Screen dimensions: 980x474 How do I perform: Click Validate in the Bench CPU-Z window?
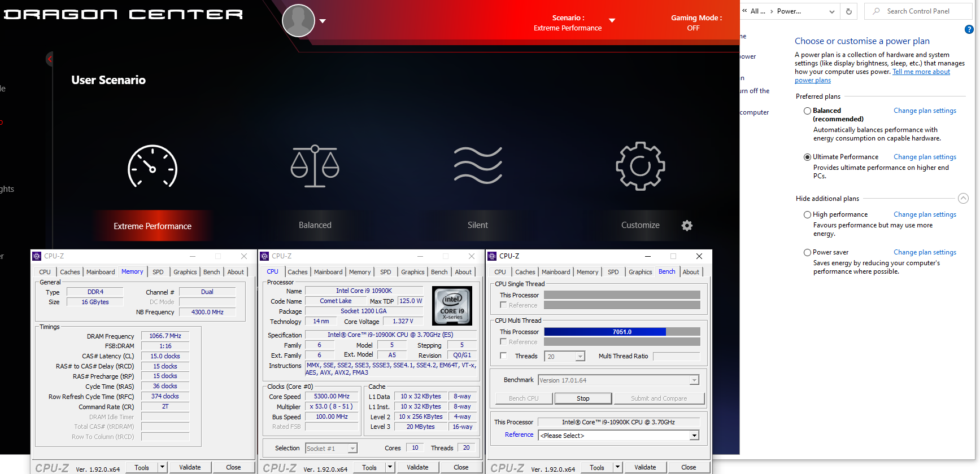click(645, 467)
